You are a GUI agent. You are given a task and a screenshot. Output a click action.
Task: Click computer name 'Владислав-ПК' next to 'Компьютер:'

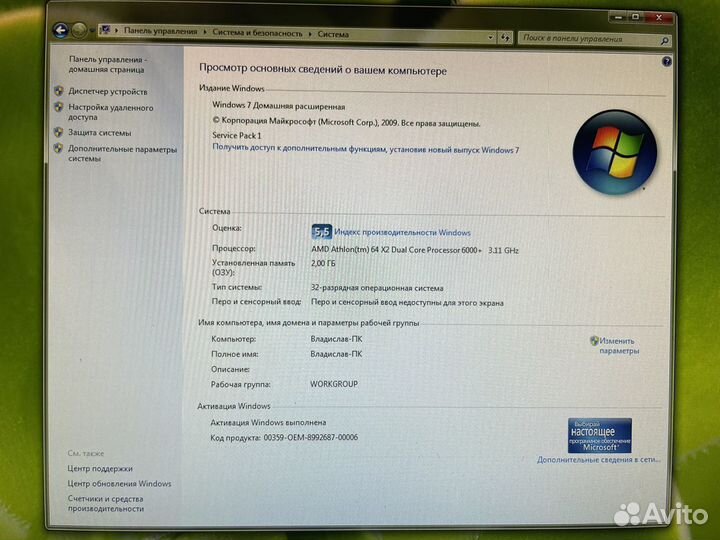(x=336, y=339)
